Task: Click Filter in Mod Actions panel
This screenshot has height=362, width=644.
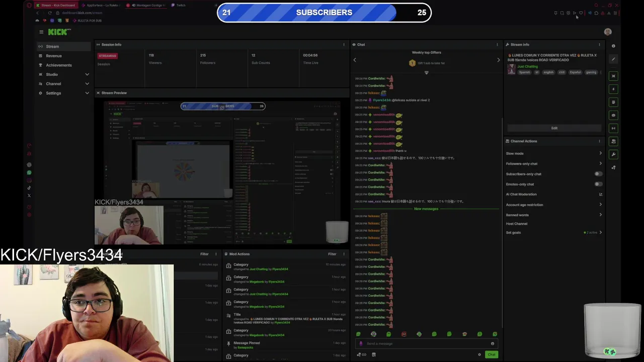Action: [x=332, y=254]
